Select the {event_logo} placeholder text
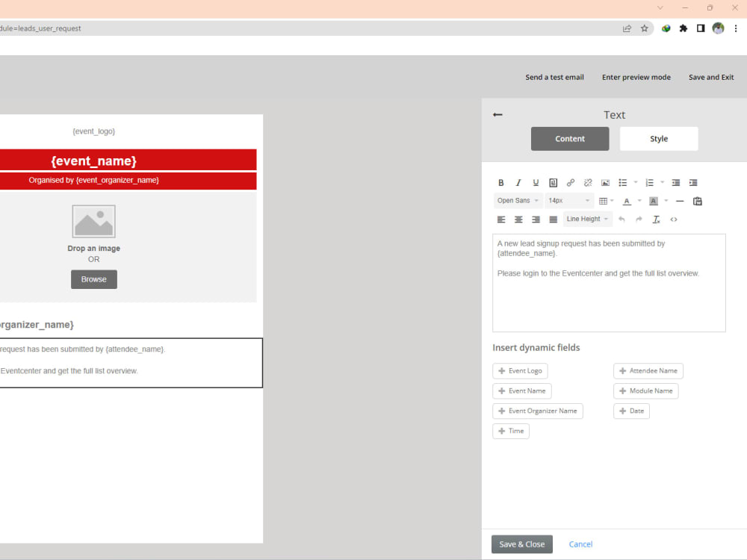Image resolution: width=747 pixels, height=560 pixels. click(x=94, y=131)
